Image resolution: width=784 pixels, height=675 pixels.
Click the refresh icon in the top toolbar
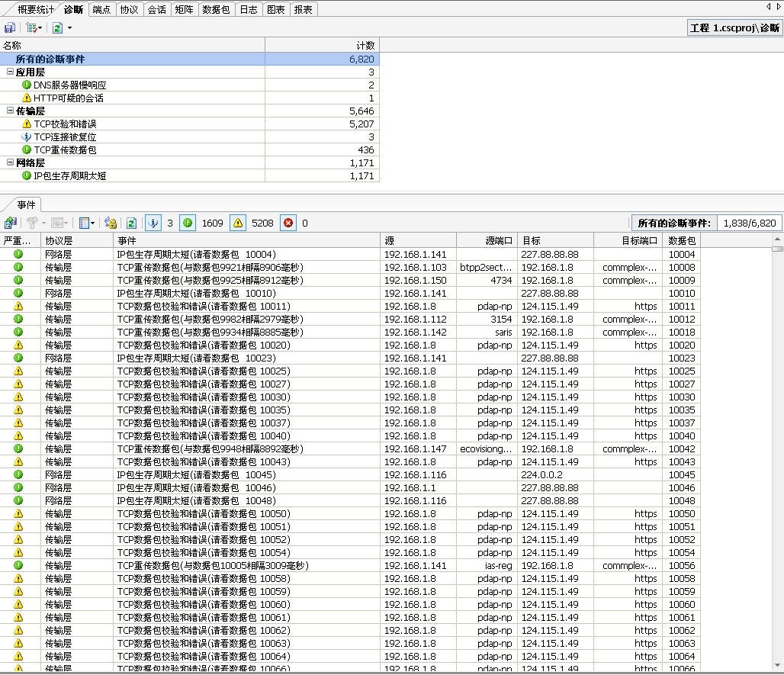coord(57,27)
